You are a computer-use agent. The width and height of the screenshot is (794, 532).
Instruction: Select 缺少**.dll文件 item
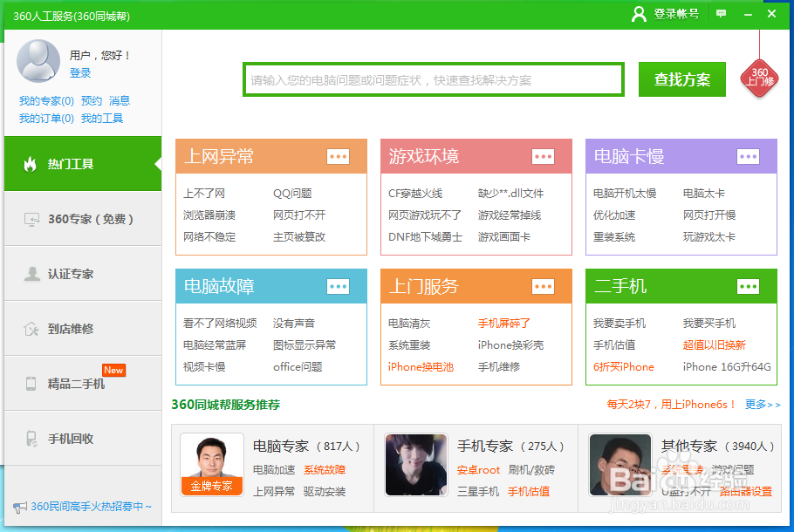(510, 194)
